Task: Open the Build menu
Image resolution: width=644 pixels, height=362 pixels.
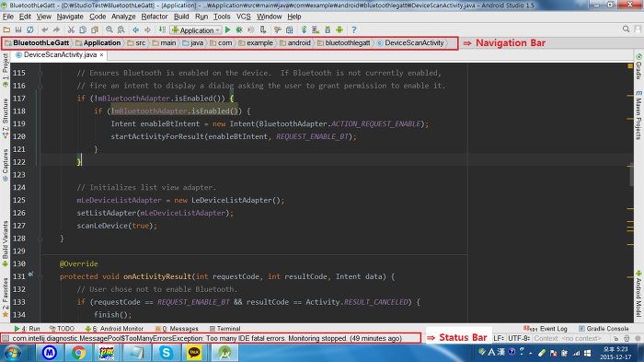Action: [x=181, y=17]
